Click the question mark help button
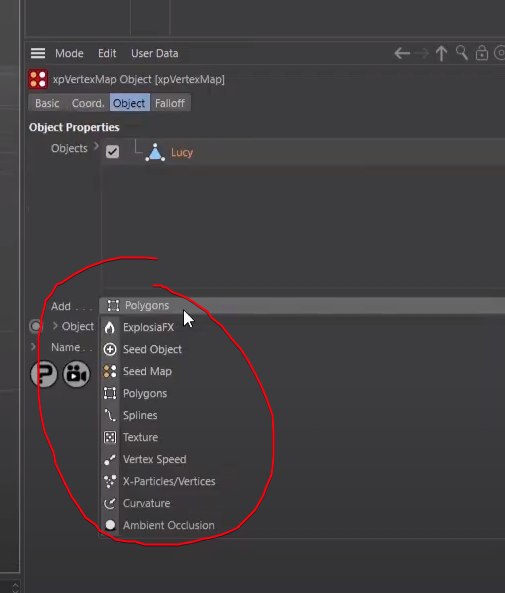Screen dimensions: 505x593 coord(44,374)
